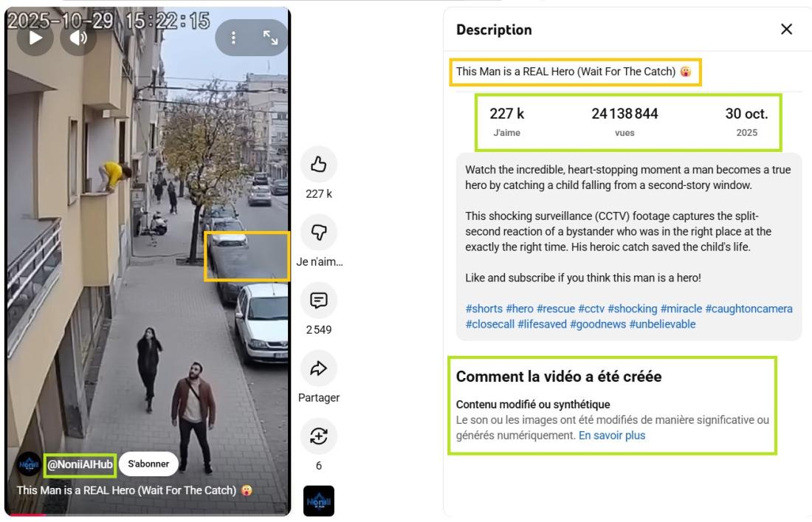Viewport: 812px width, 522px height.
Task: Play the Shorts video
Action: click(x=35, y=38)
